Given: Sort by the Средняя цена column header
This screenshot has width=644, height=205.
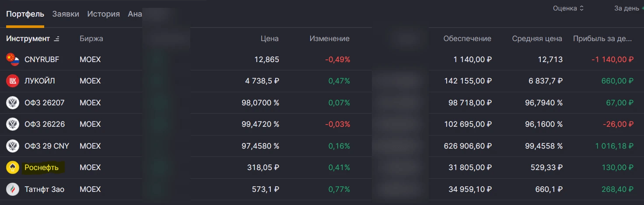Looking at the screenshot, I should 537,38.
